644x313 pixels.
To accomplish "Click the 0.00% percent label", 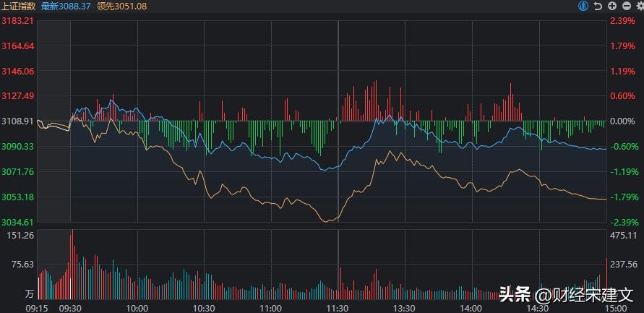I will 622,121.
